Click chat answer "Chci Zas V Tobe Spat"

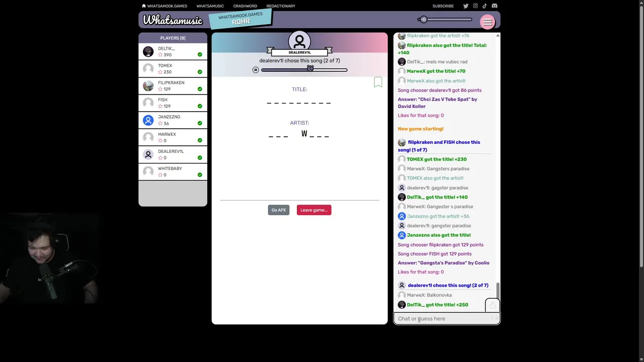click(x=437, y=103)
